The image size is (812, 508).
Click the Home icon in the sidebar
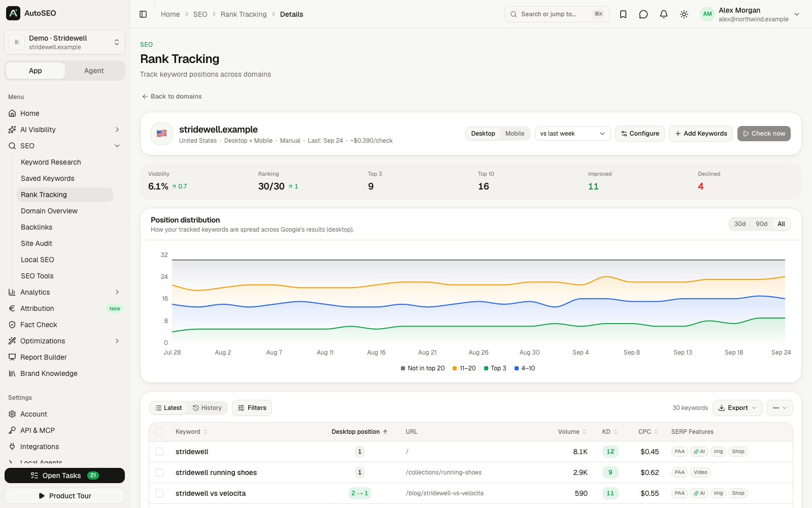point(12,113)
